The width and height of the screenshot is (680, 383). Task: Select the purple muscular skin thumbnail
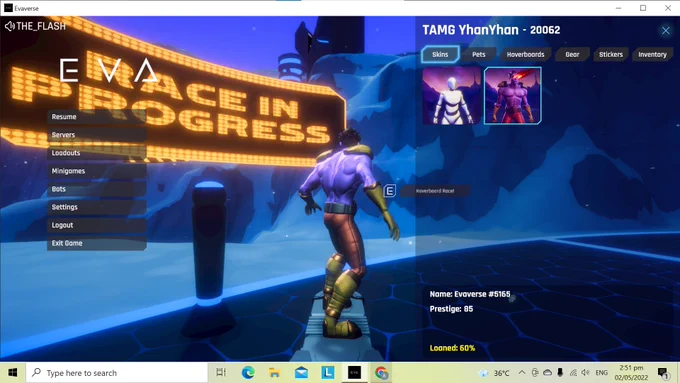pyautogui.click(x=513, y=95)
